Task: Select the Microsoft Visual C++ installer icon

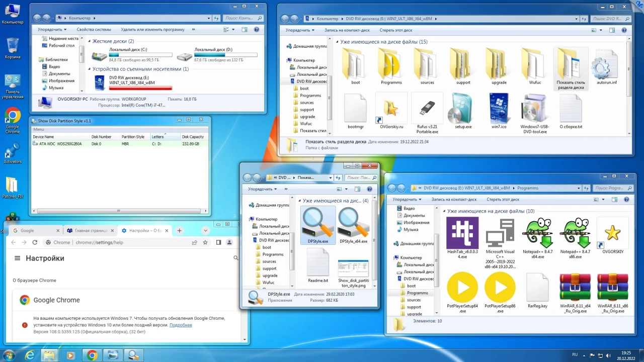Action: pos(500,233)
